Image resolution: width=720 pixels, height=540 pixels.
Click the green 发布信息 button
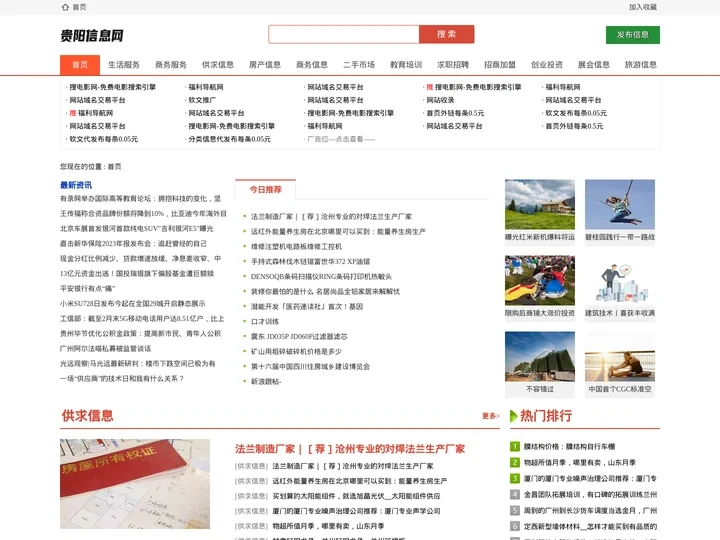coord(633,35)
